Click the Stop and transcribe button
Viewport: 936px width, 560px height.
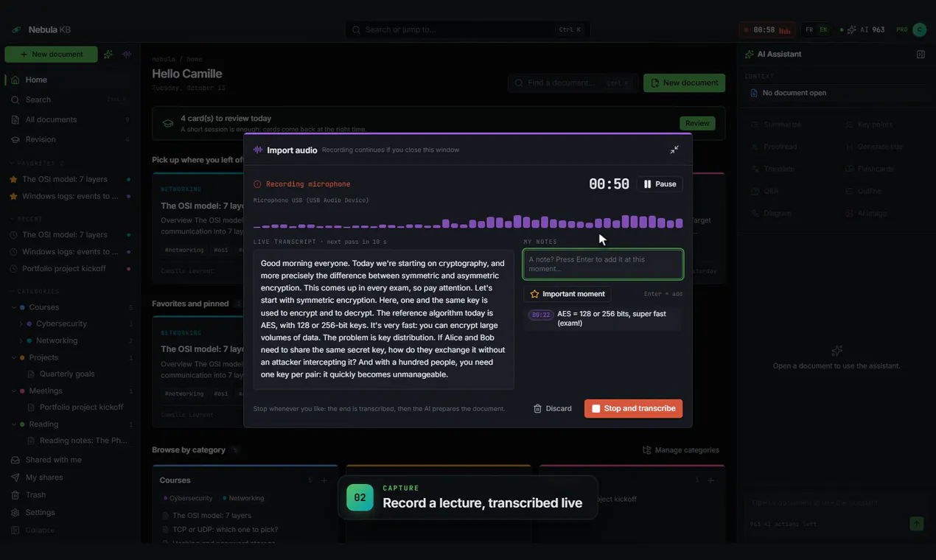coord(633,408)
